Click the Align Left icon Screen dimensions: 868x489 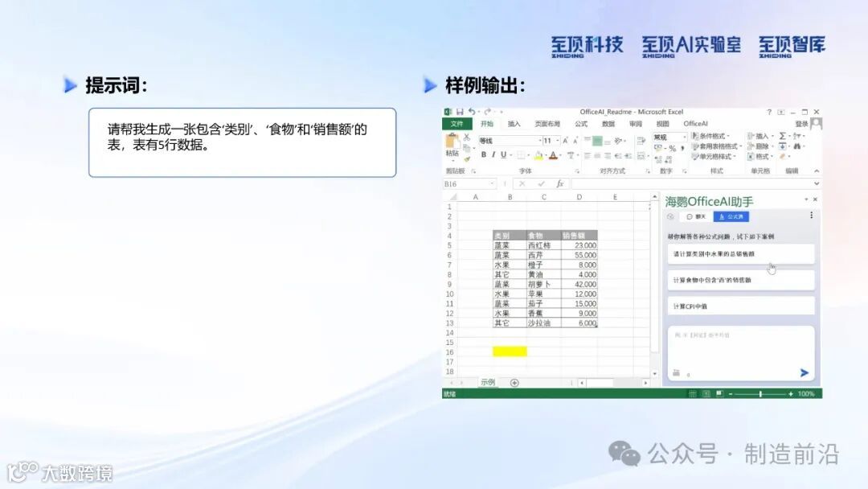587,155
